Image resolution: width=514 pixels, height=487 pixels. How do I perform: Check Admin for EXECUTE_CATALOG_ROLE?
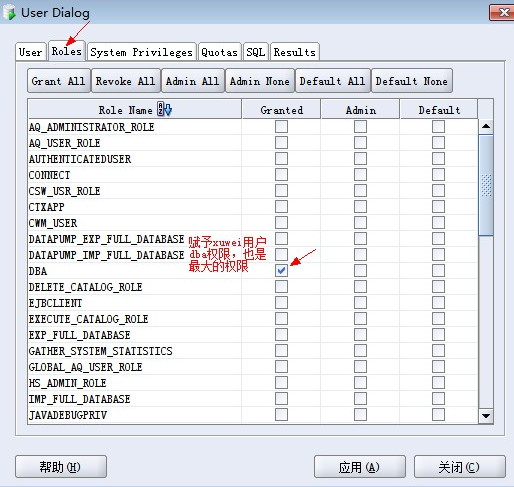click(x=360, y=318)
